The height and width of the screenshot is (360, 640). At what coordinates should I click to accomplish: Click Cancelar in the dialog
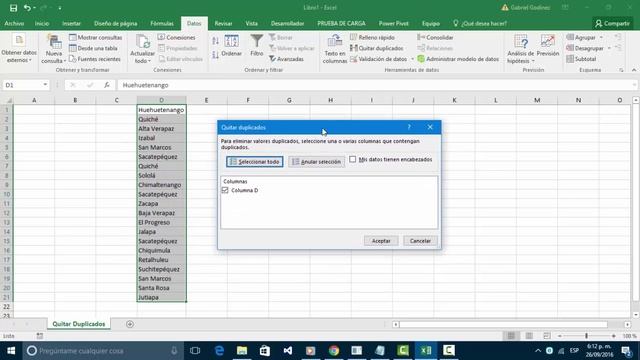[420, 241]
